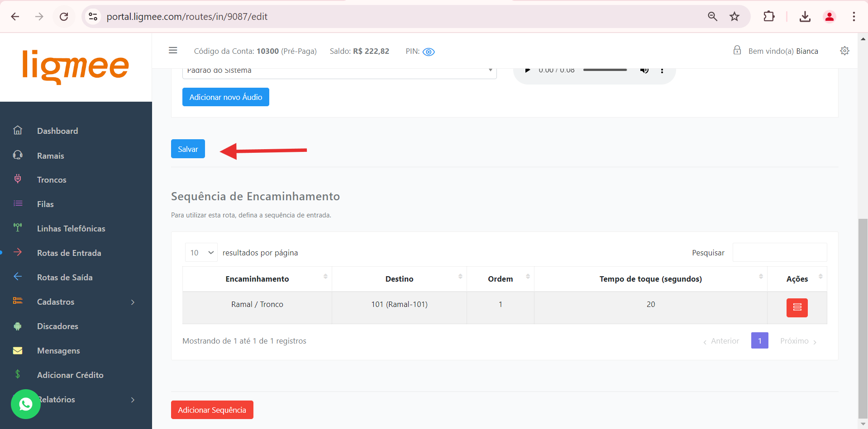Toggle the sidebar hamburger menu
The height and width of the screenshot is (429, 868).
pyautogui.click(x=173, y=51)
